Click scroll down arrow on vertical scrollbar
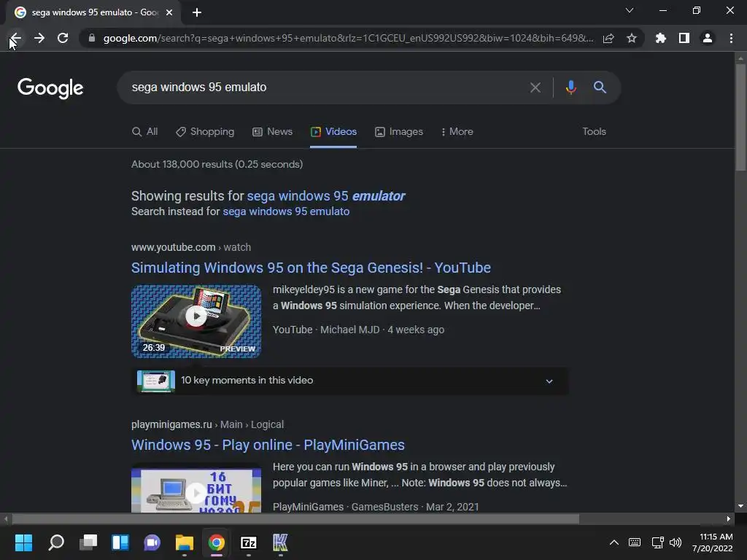 [740, 506]
